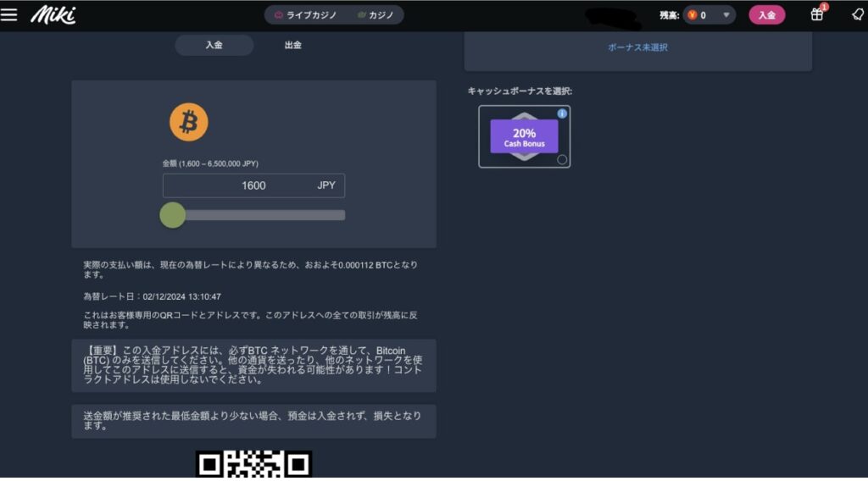Switch to the 出金 tab
Image resolution: width=868 pixels, height=481 pixels.
292,45
